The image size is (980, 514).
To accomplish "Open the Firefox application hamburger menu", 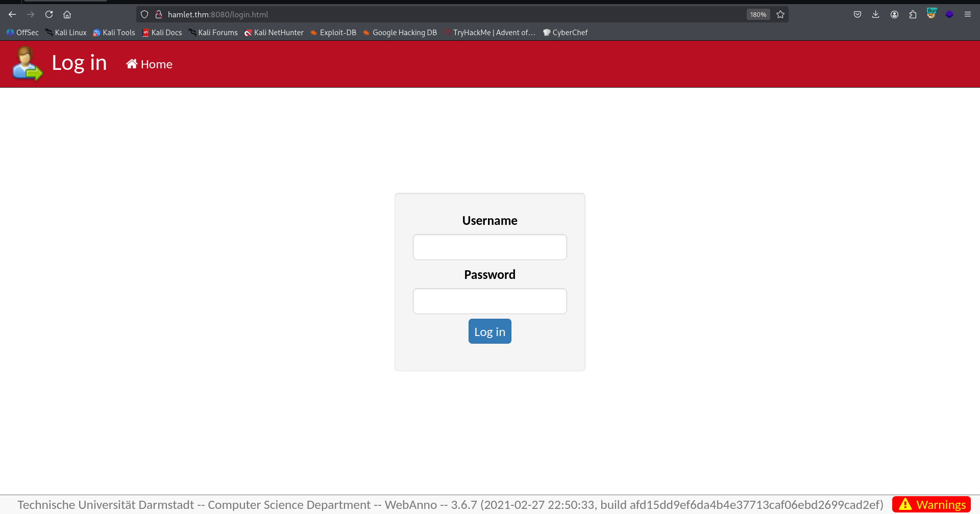I will point(968,14).
